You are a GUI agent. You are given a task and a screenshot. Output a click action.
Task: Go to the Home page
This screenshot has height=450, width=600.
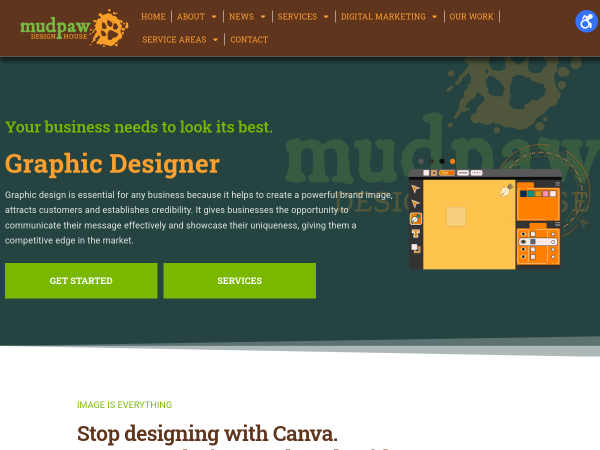[x=153, y=17]
